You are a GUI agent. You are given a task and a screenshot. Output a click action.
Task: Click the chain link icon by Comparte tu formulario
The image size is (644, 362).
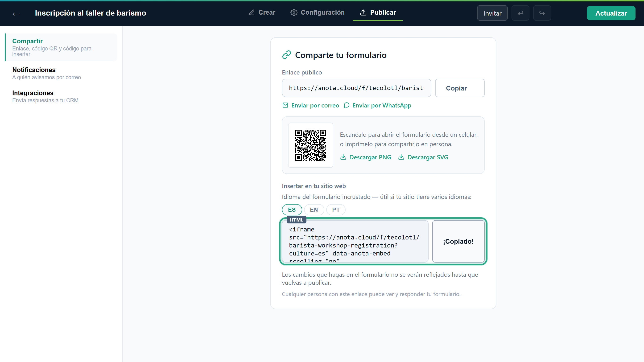pos(286,55)
